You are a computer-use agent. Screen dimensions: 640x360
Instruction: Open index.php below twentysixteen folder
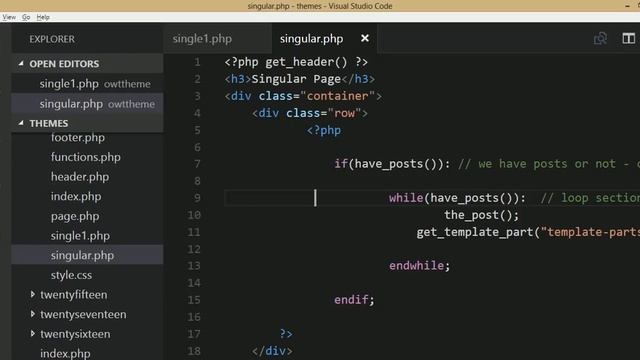click(x=65, y=353)
